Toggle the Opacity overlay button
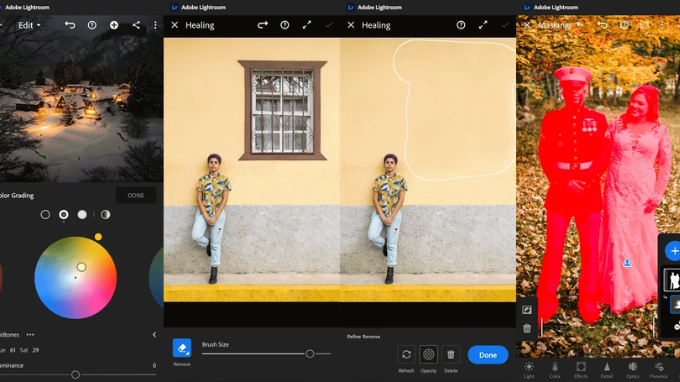This screenshot has width=680, height=382. click(x=428, y=355)
